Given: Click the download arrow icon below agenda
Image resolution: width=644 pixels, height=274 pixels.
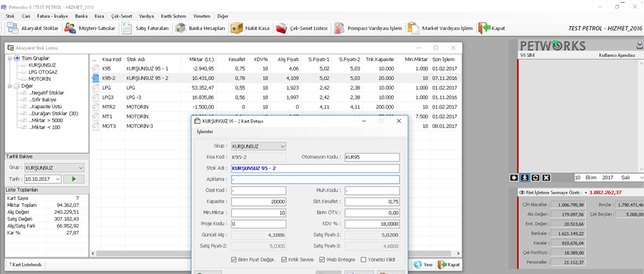Looking at the screenshot, I should click(525, 177).
